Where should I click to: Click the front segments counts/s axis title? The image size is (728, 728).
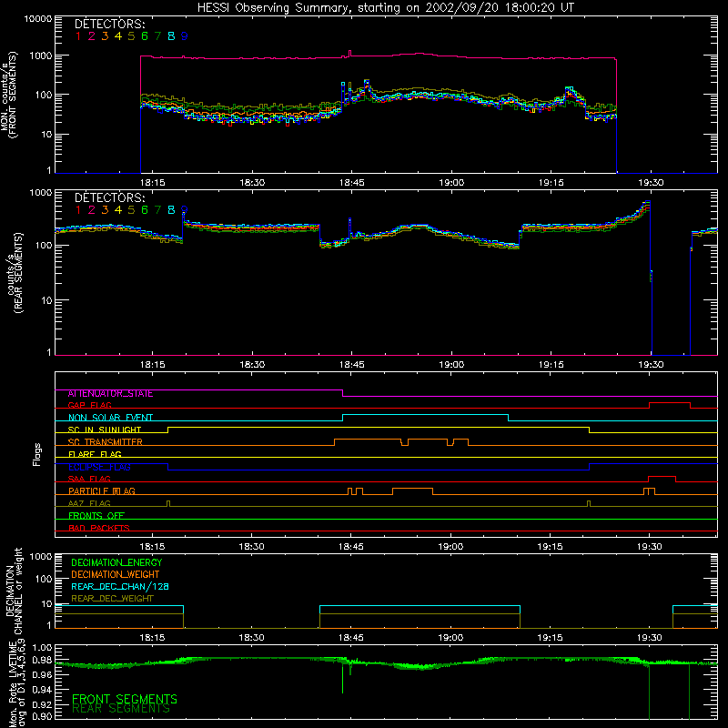[9, 95]
